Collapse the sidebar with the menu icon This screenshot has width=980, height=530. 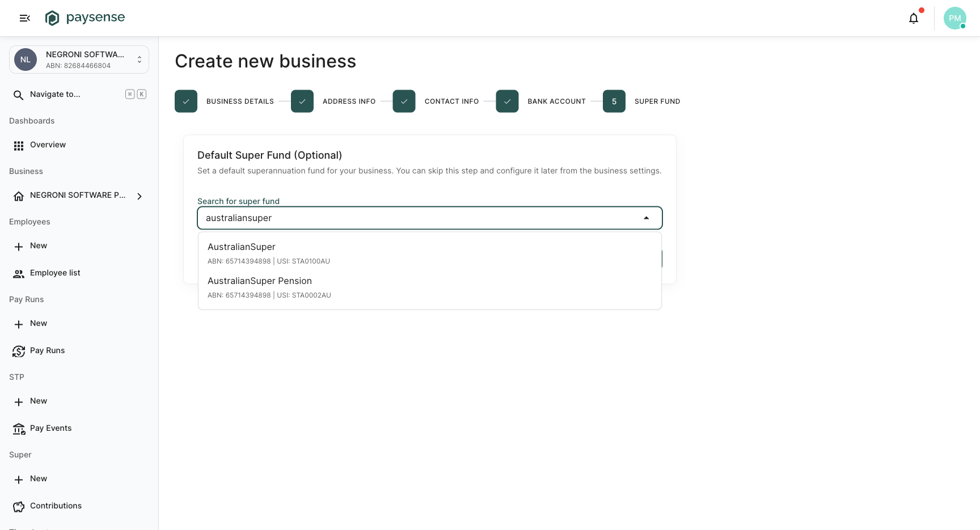coord(24,18)
